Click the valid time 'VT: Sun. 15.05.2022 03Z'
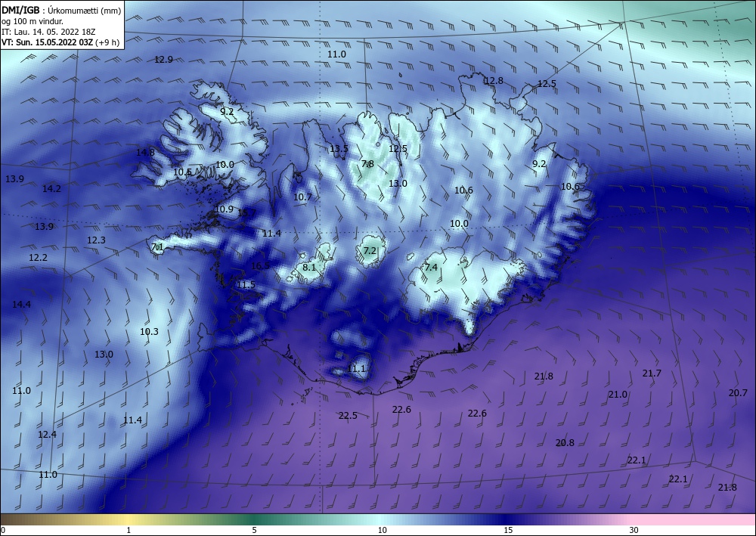The width and height of the screenshot is (756, 536). (x=48, y=42)
